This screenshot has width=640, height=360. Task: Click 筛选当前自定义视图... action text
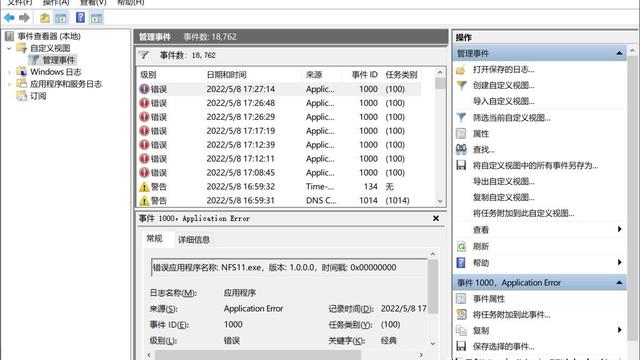(x=511, y=118)
